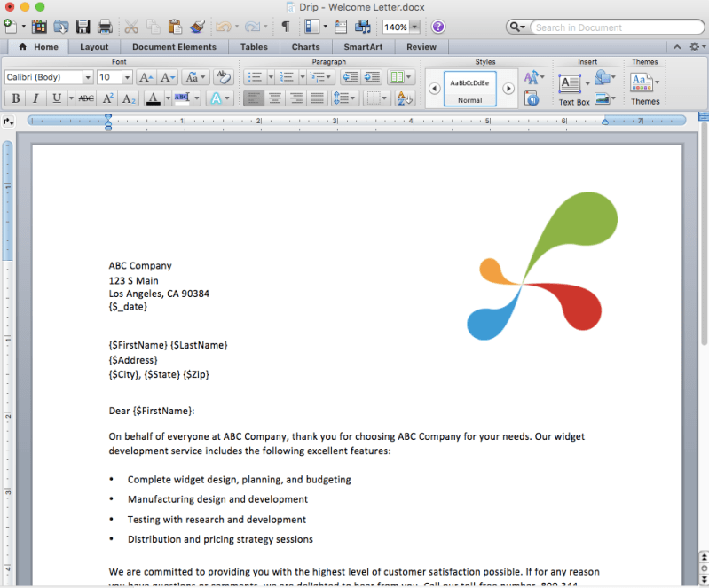The width and height of the screenshot is (709, 588).
Task: Apply numbered list formatting
Action: [x=287, y=77]
